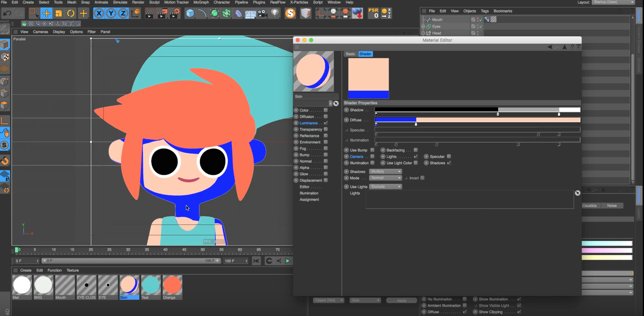The image size is (644, 316).
Task: Enable the Transparency channel checkbox
Action: coord(326,129)
